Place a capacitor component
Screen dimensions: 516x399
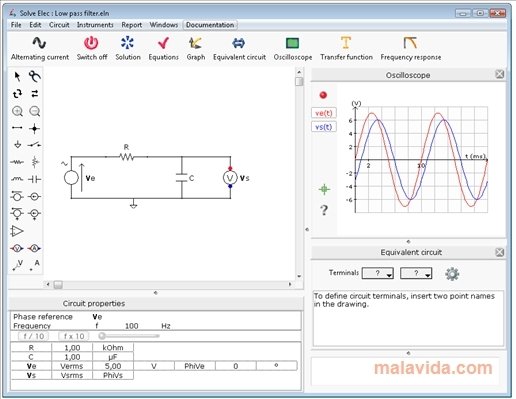[34, 179]
